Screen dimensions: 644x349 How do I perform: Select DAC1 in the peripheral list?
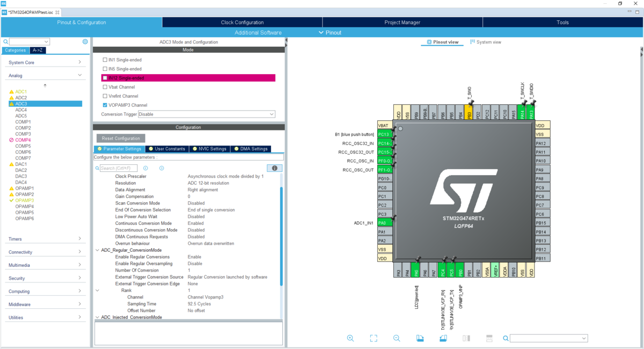21,164
